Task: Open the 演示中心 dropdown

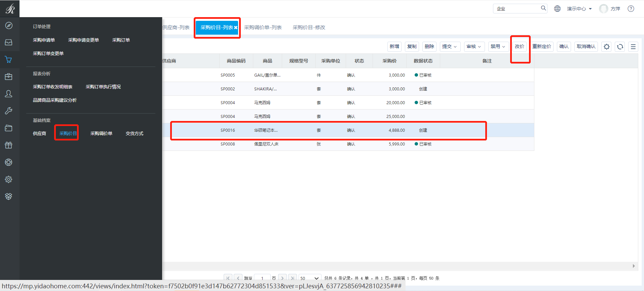Action: (x=579, y=9)
